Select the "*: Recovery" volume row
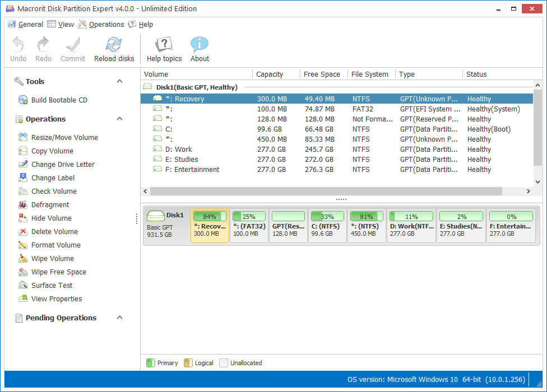This screenshot has width=547, height=392. [337, 99]
